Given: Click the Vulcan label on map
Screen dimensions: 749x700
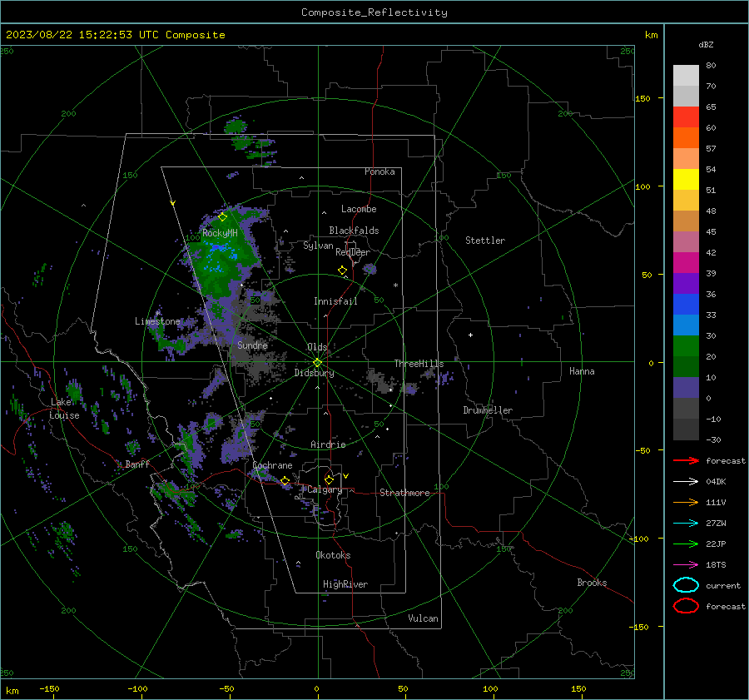Looking at the screenshot, I should coord(423,618).
